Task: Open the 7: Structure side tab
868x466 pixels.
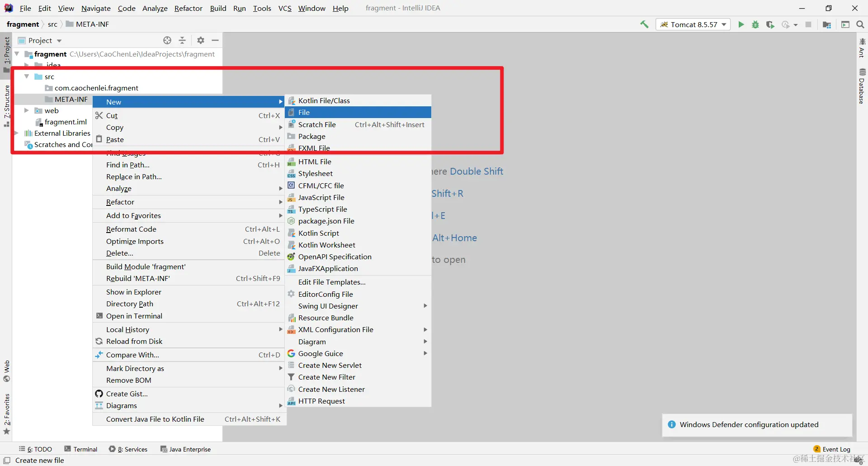Action: click(x=6, y=105)
